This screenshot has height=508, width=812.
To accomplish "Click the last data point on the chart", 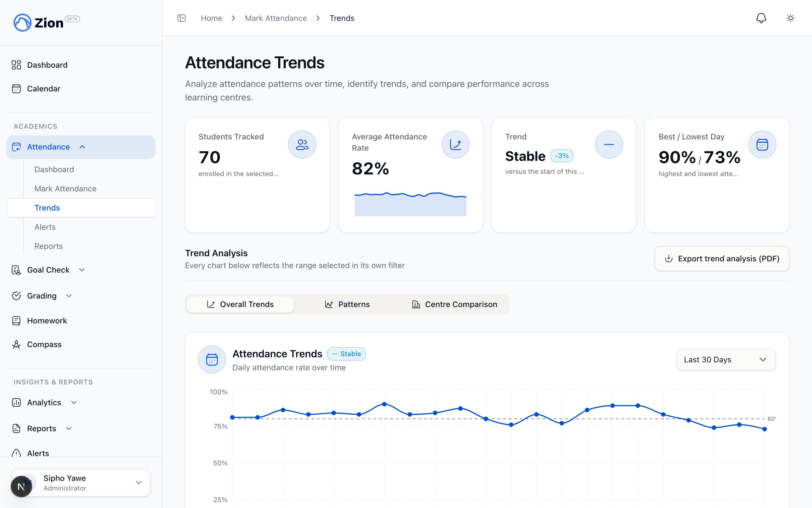I will (x=764, y=429).
